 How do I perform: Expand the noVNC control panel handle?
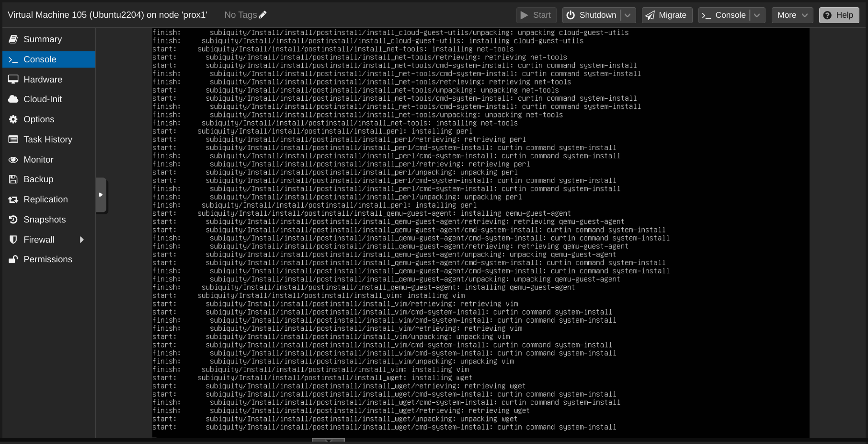pyautogui.click(x=101, y=195)
